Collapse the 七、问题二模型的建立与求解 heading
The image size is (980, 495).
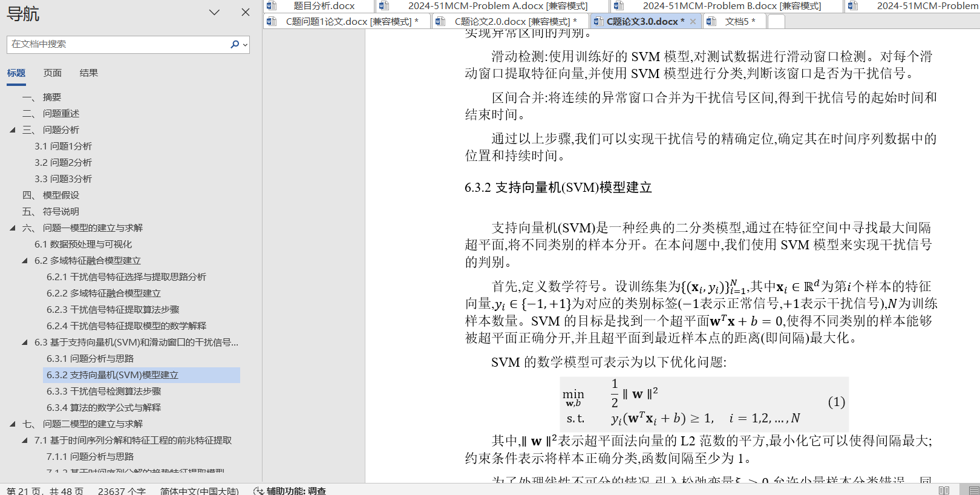click(x=13, y=424)
